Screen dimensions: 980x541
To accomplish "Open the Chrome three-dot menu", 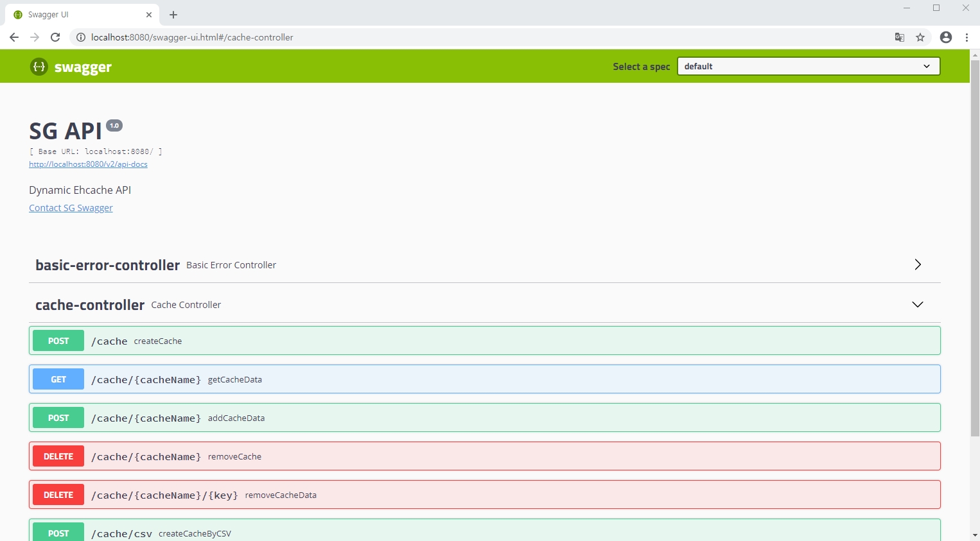I will click(x=967, y=37).
